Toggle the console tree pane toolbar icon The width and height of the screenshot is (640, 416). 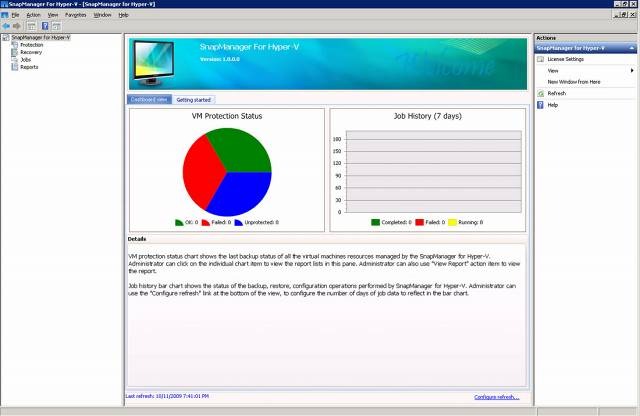point(31,26)
